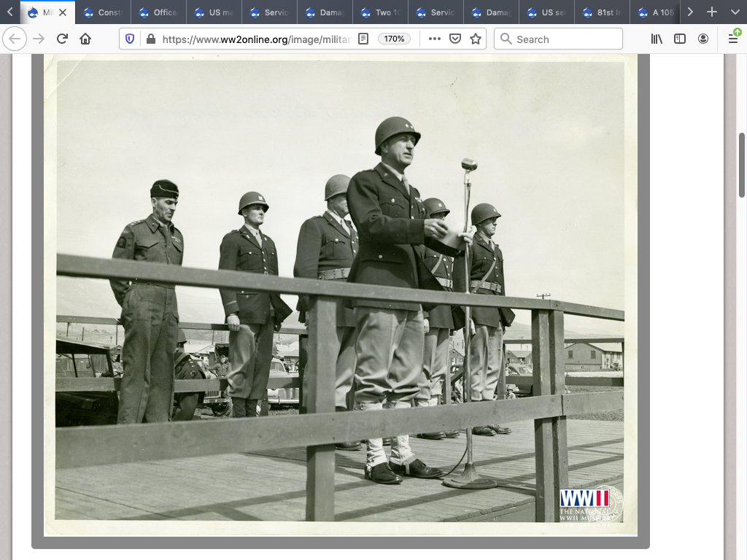Click the ww2online.org URL in address bar
The height and width of the screenshot is (560, 747).
point(255,39)
